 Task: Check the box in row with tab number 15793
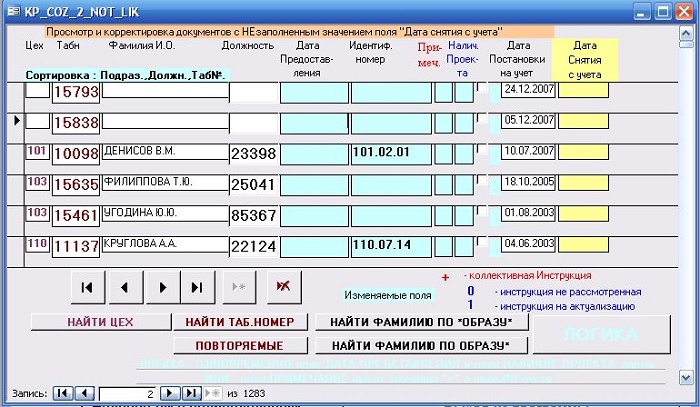click(x=485, y=87)
